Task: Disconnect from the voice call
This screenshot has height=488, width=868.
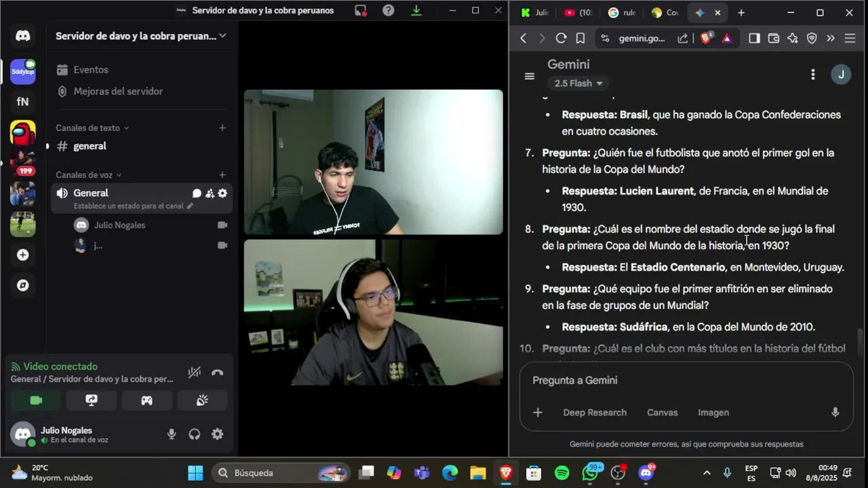Action: (x=217, y=372)
